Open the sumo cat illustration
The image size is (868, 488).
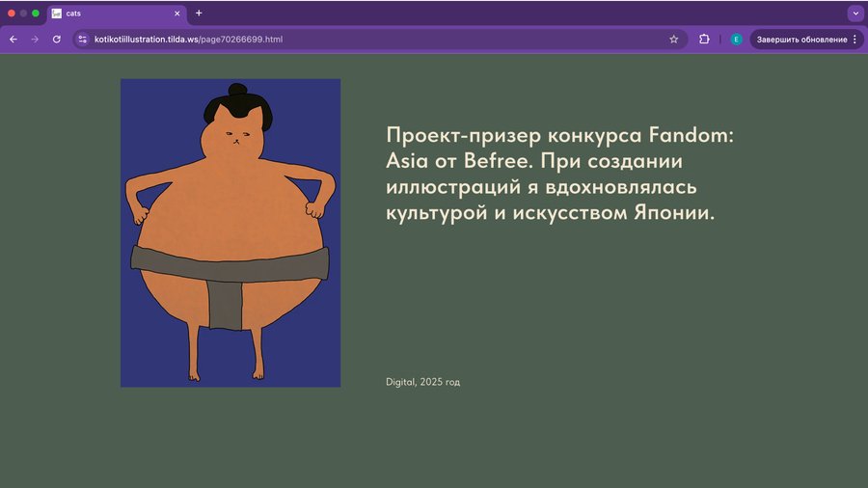pyautogui.click(x=231, y=233)
